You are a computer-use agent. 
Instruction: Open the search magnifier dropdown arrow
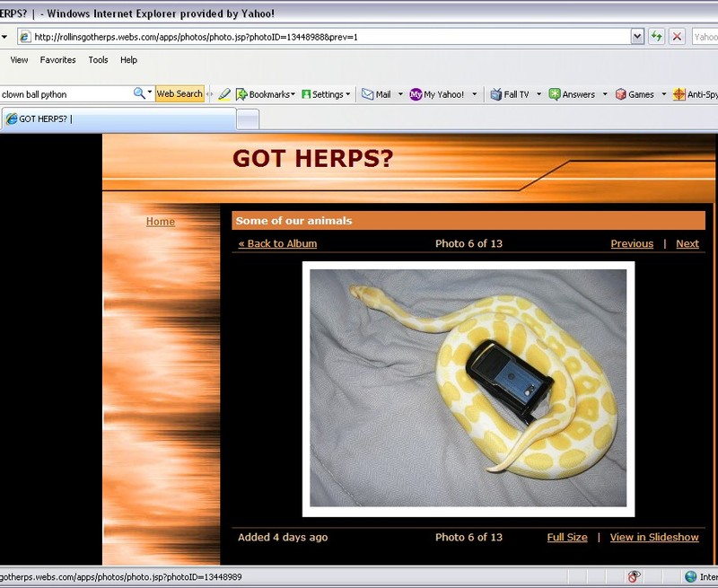coord(150,92)
